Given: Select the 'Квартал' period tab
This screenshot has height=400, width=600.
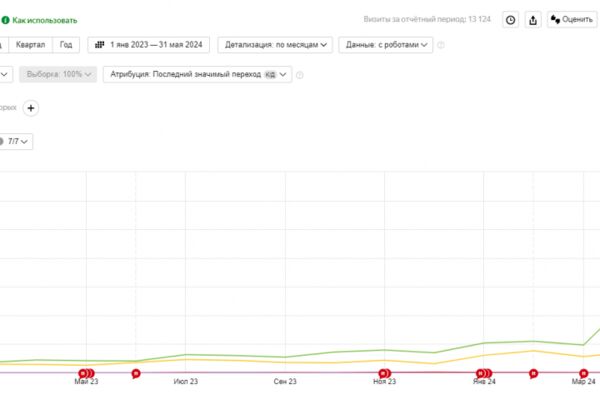Looking at the screenshot, I should 30,45.
